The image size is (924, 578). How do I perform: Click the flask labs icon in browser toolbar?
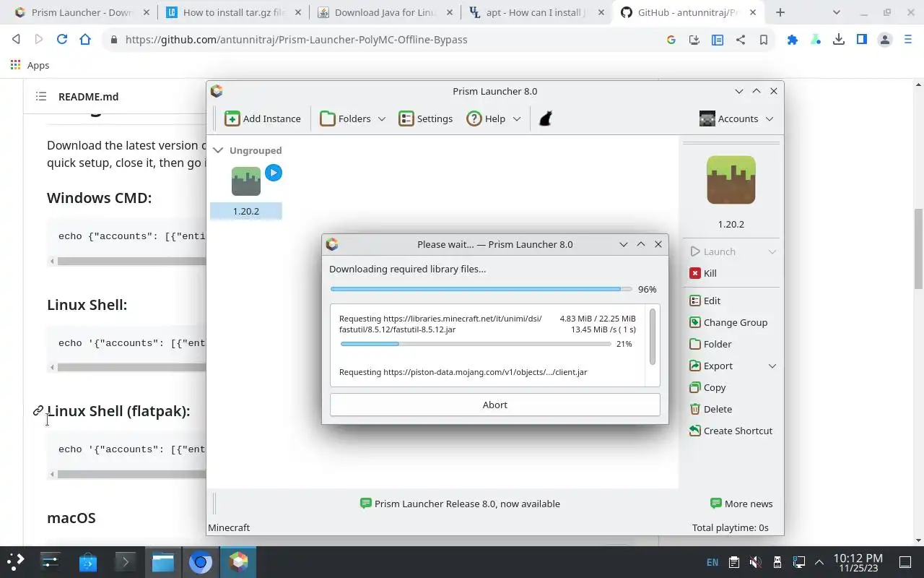point(816,40)
